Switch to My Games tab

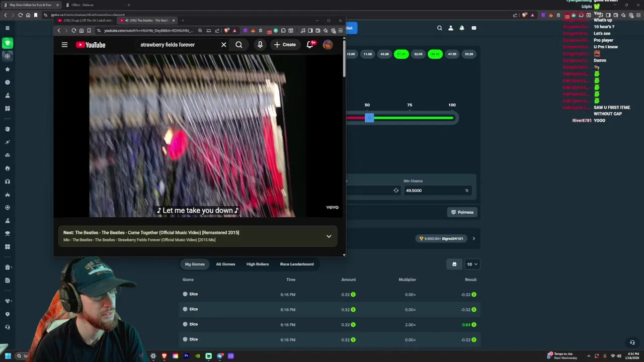(195, 264)
